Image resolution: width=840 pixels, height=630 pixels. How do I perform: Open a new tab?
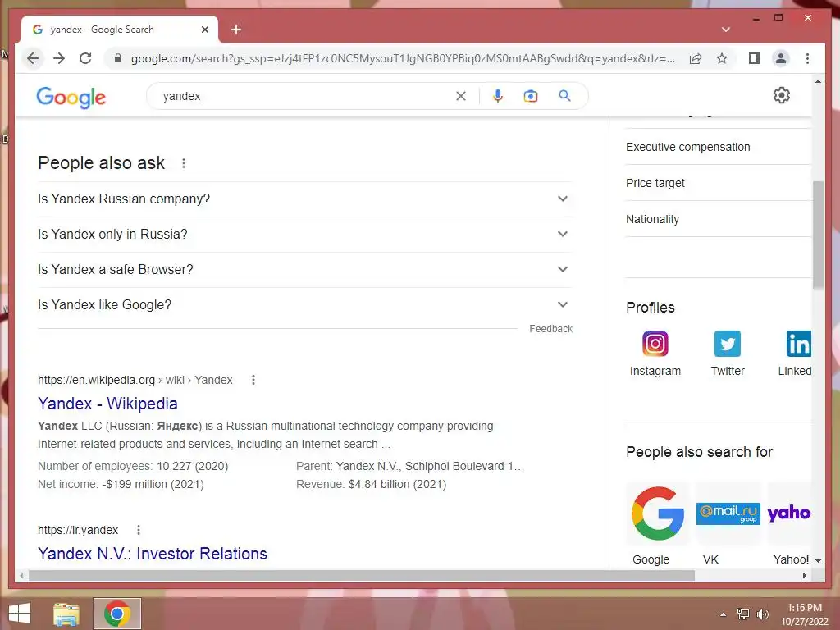[x=236, y=30]
